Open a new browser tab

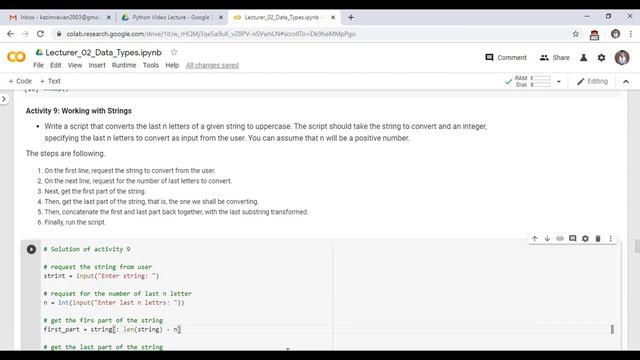pos(351,18)
